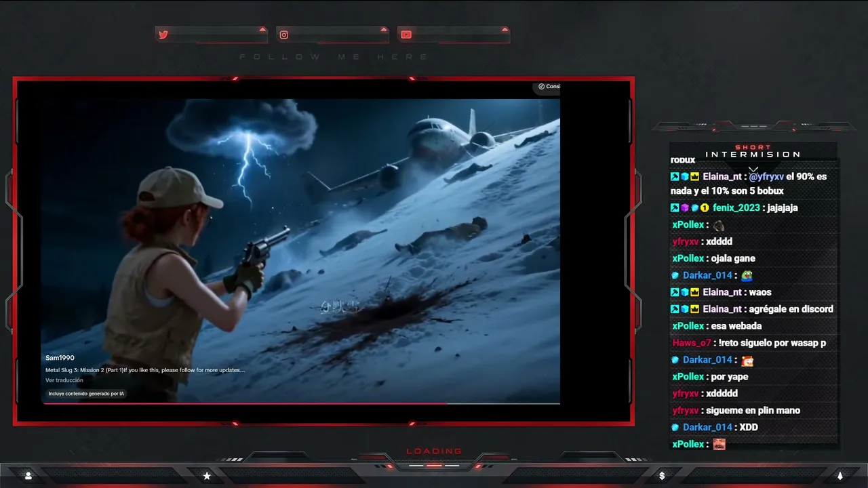Click the orange emote from Darkar_014
Viewport: 868px width, 488px height.
(747, 360)
